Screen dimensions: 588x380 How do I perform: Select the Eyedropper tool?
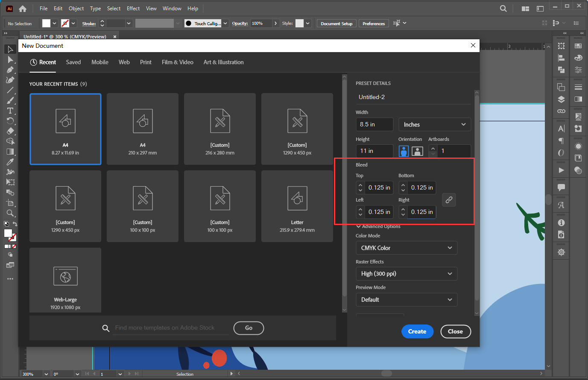pyautogui.click(x=10, y=162)
